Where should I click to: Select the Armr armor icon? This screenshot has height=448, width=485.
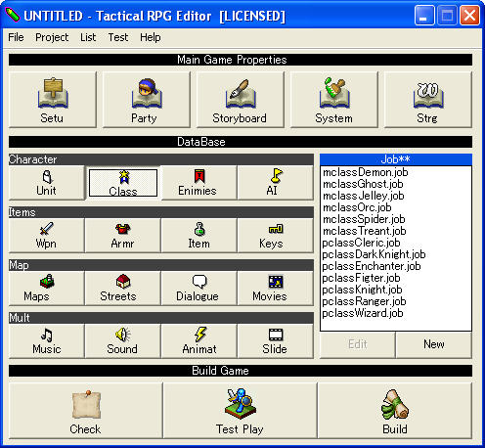pyautogui.click(x=122, y=229)
